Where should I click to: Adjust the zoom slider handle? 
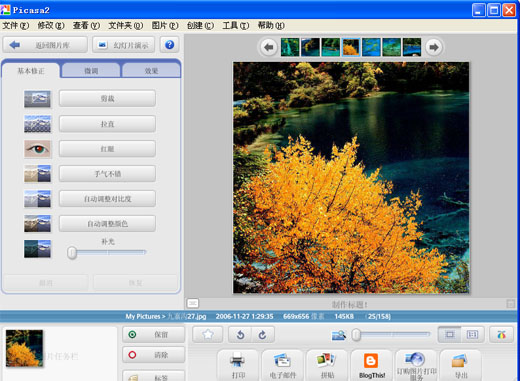pos(356,335)
